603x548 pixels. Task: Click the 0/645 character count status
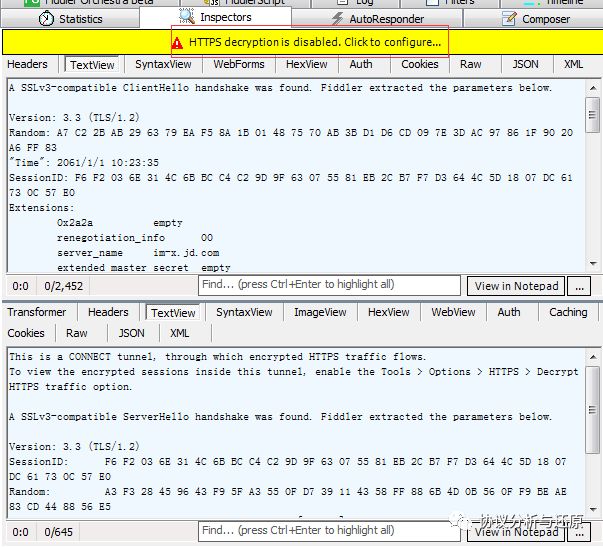[x=58, y=532]
